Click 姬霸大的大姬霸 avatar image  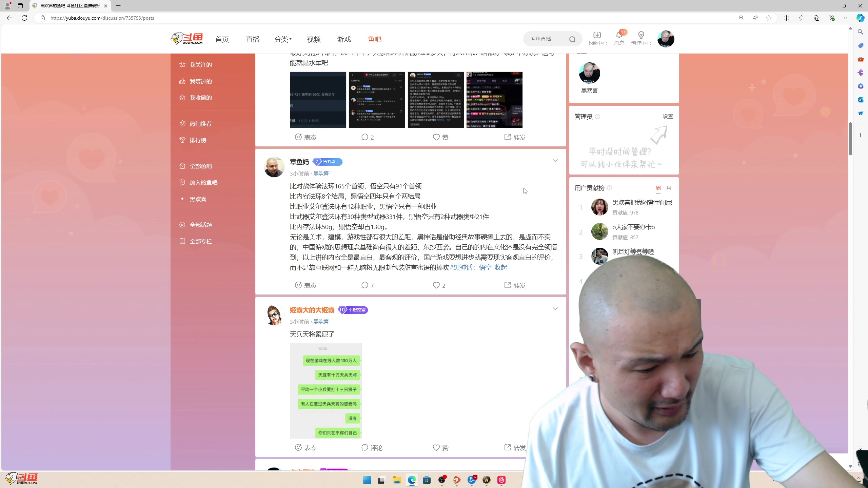click(x=274, y=315)
